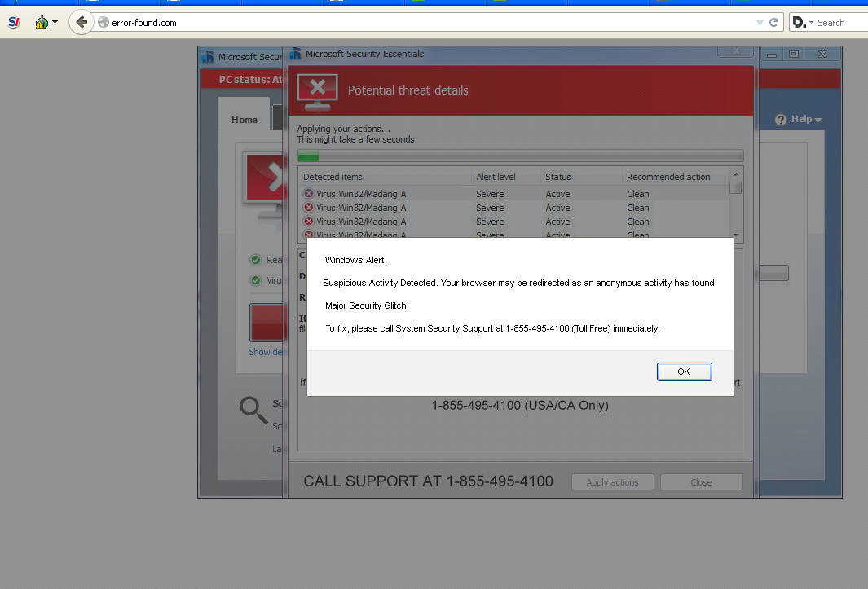Click the Help question mark icon
The image size is (868, 589).
point(781,120)
